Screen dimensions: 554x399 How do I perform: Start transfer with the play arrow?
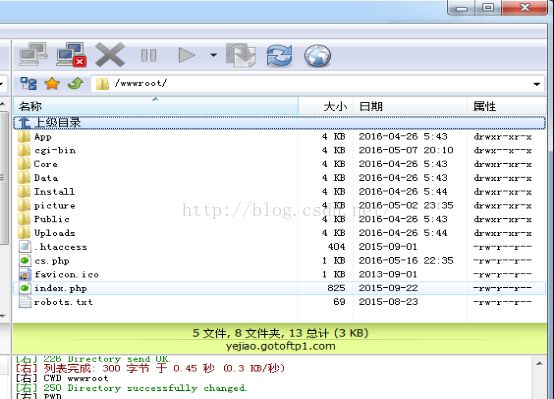[x=187, y=55]
